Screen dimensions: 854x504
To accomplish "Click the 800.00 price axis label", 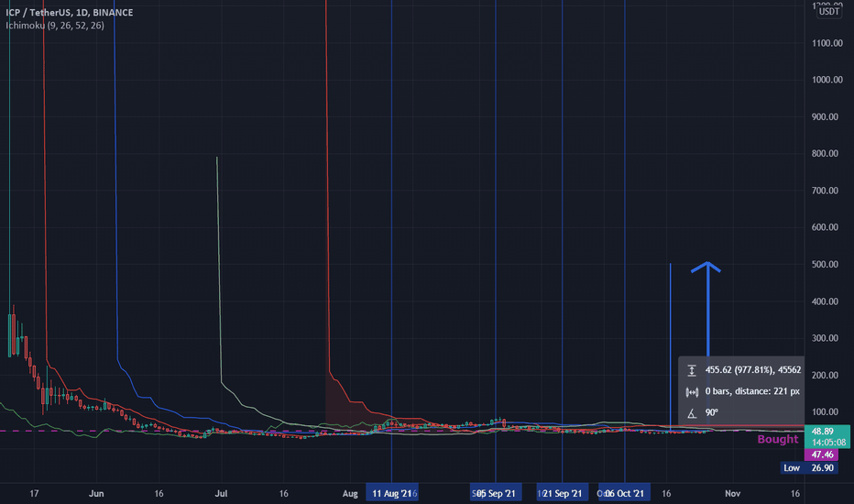I will pyautogui.click(x=825, y=154).
